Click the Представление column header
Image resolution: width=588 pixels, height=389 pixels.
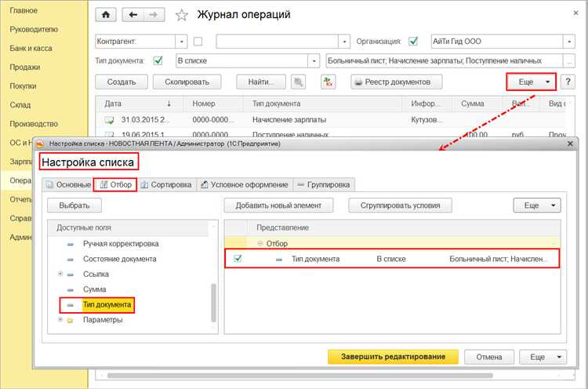point(404,227)
